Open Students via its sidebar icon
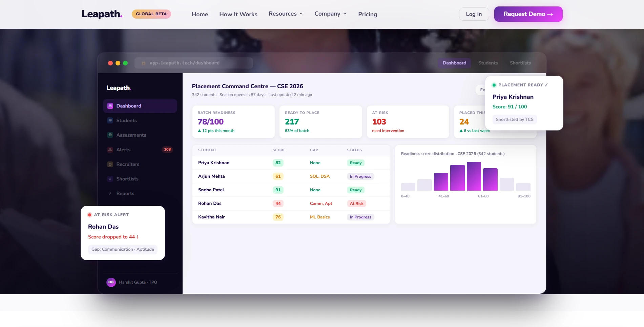The image size is (644, 327). click(x=110, y=120)
